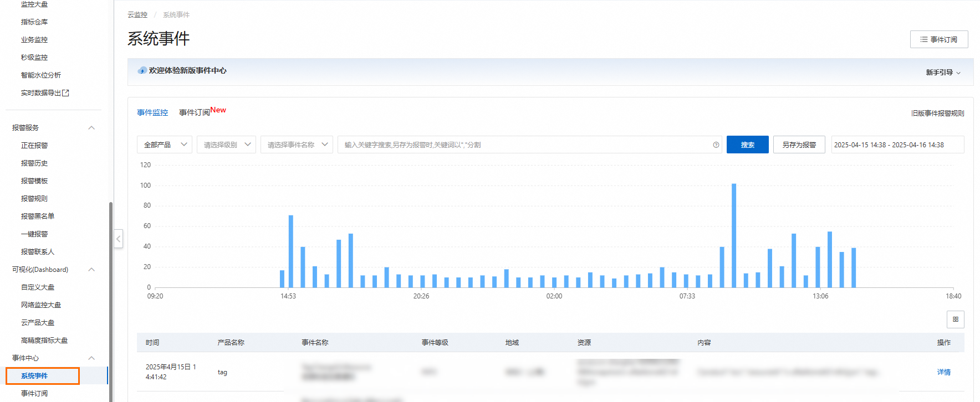
Task: Click the 事件订阅 button at top right
Action: tap(939, 39)
